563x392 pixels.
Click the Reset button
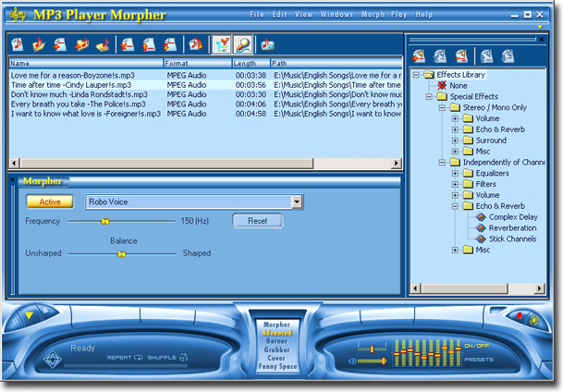click(x=257, y=221)
